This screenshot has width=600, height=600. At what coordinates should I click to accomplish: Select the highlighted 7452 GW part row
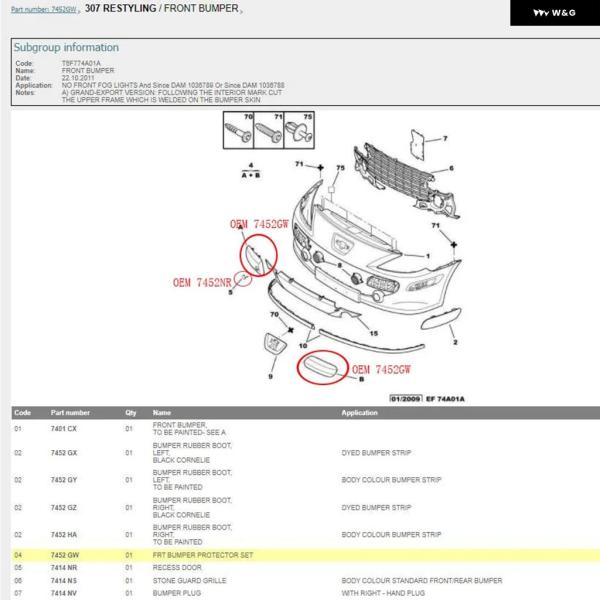[300, 552]
